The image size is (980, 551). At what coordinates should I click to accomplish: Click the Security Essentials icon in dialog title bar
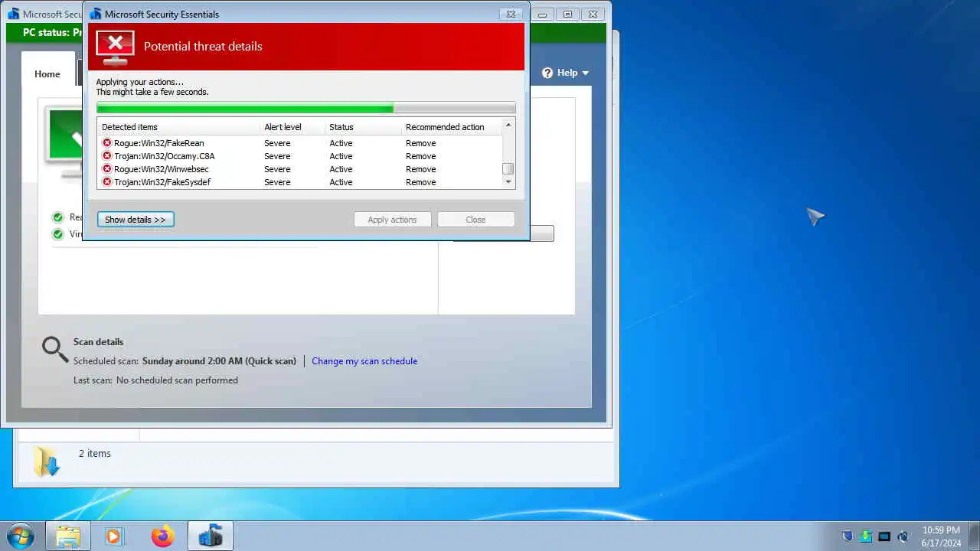95,14
